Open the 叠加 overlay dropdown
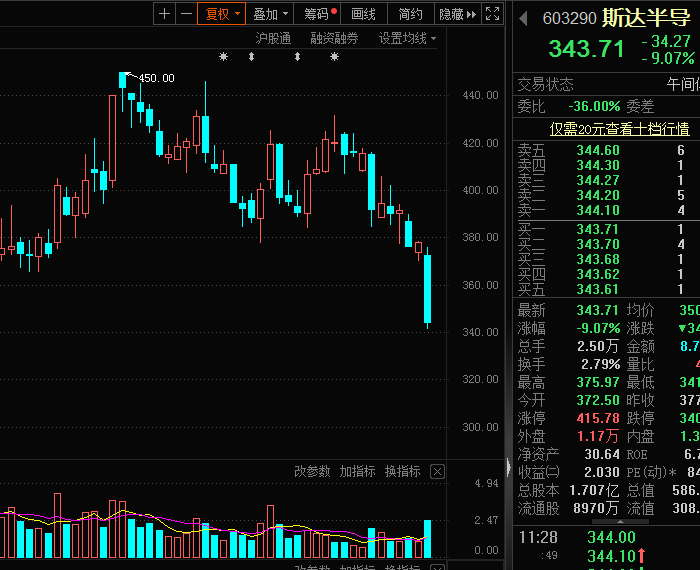The height and width of the screenshot is (570, 700). point(270,13)
